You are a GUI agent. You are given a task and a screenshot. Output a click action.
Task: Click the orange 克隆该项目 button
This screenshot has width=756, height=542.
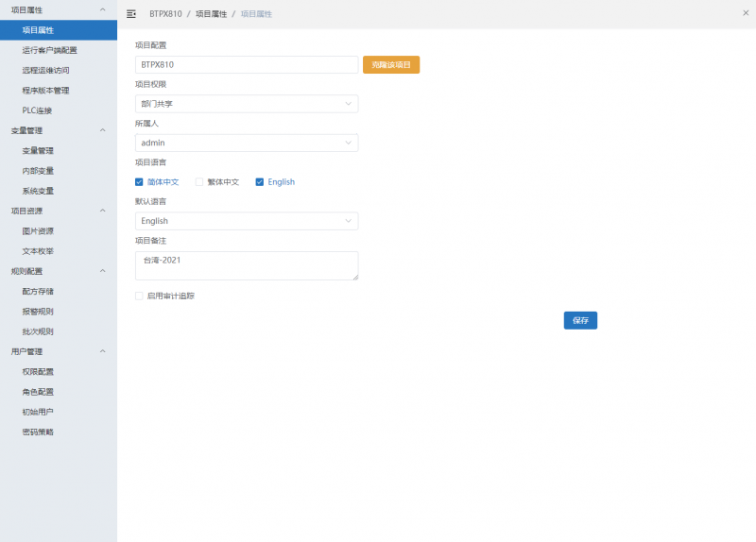391,64
